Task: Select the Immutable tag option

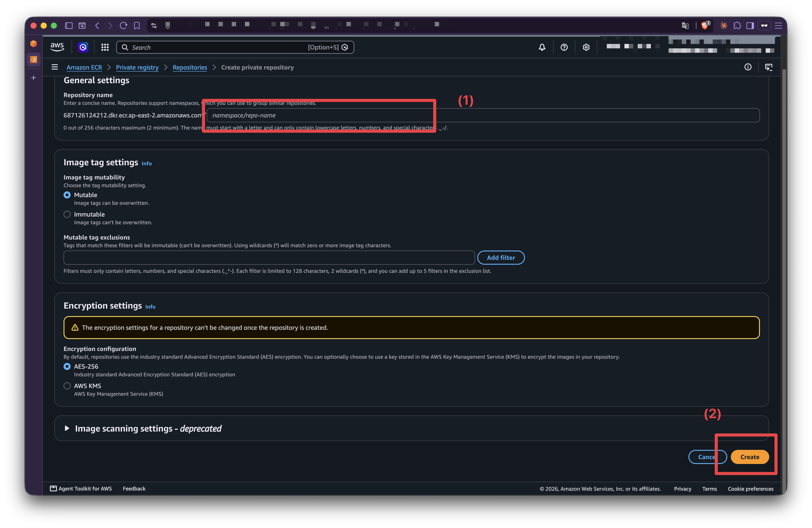Action: pyautogui.click(x=67, y=214)
